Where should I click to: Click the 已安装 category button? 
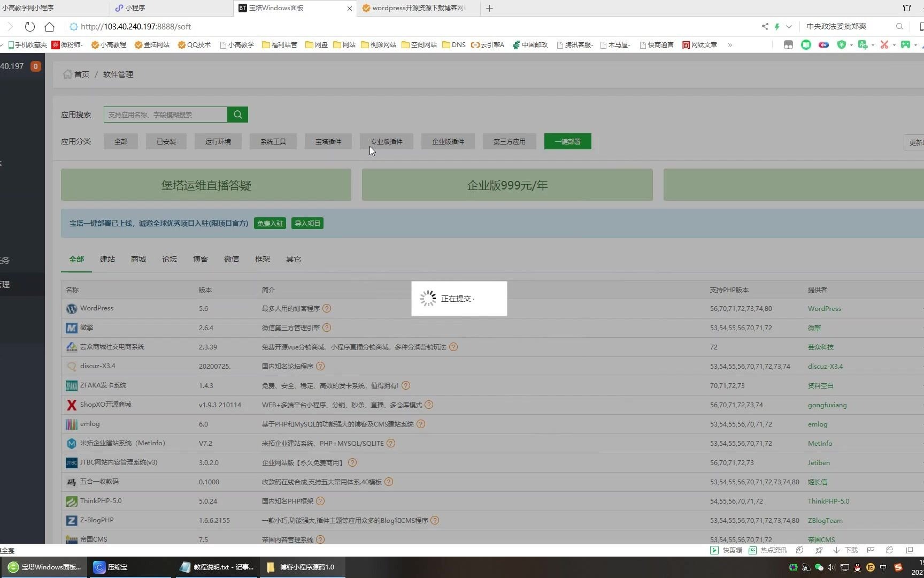tap(166, 141)
